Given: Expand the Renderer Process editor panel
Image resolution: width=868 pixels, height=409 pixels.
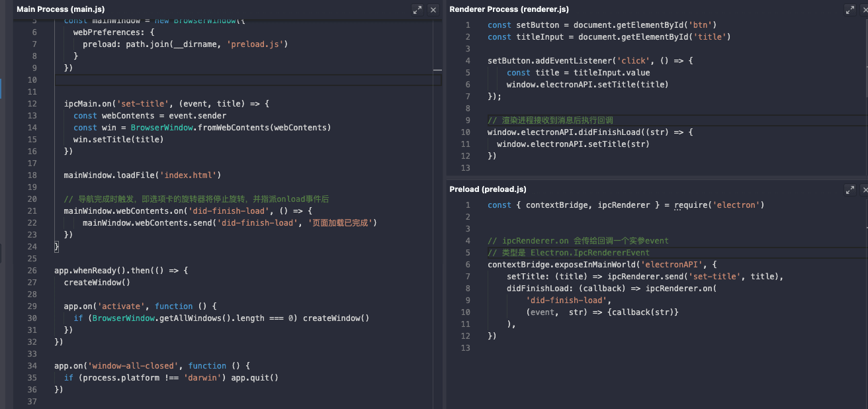Looking at the screenshot, I should [x=850, y=9].
